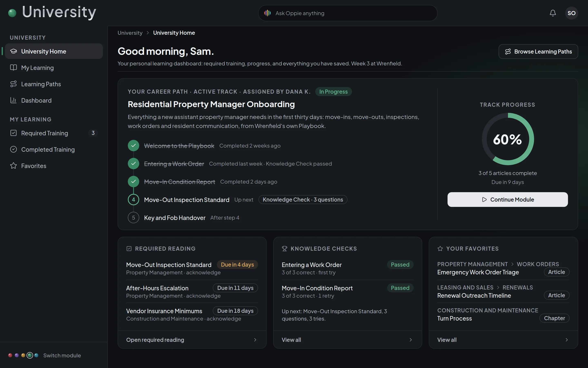
Task: Click the circled check Completed Training icon
Action: [14, 149]
